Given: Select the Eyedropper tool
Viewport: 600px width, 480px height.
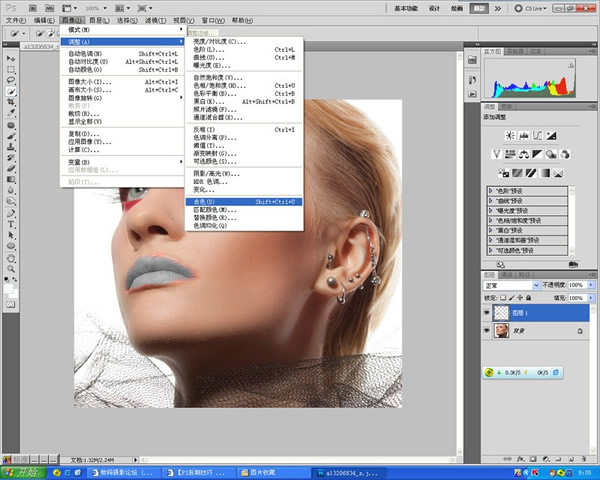Looking at the screenshot, I should (11, 113).
